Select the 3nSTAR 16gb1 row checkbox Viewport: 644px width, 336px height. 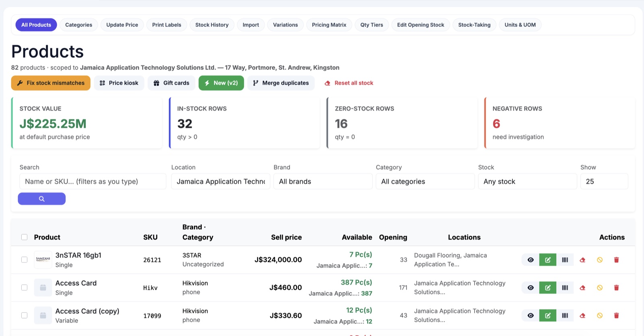coord(24,260)
